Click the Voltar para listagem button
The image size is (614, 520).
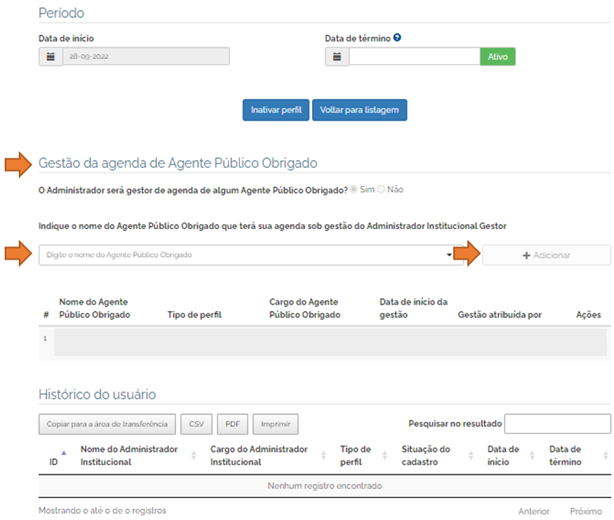pos(359,109)
